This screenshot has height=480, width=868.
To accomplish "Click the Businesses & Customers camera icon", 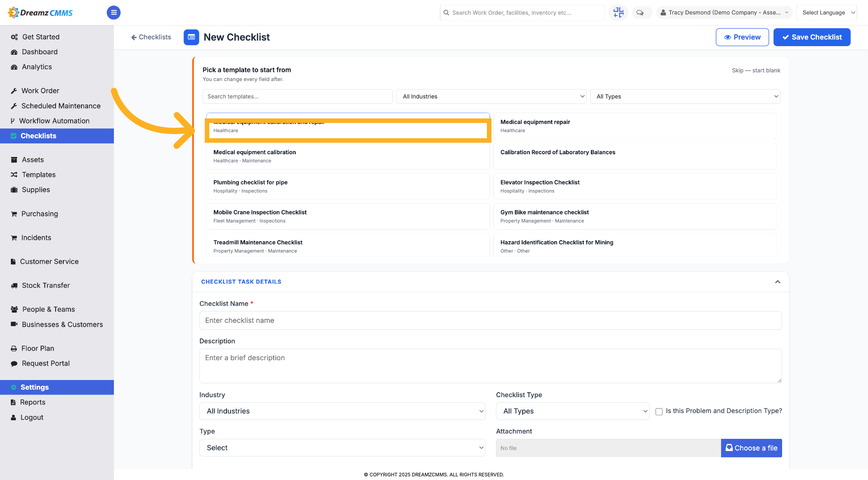I will pos(14,324).
